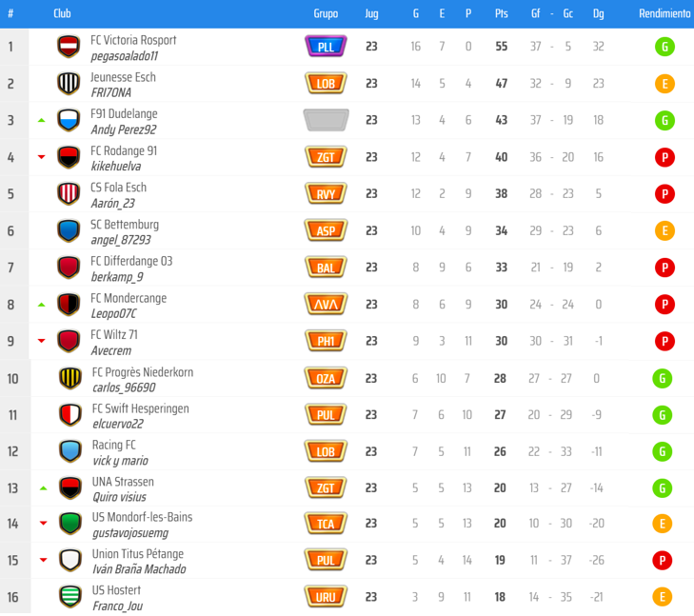The width and height of the screenshot is (694, 616).
Task: Click FC Rodange 91 red P indicator
Action: (664, 157)
